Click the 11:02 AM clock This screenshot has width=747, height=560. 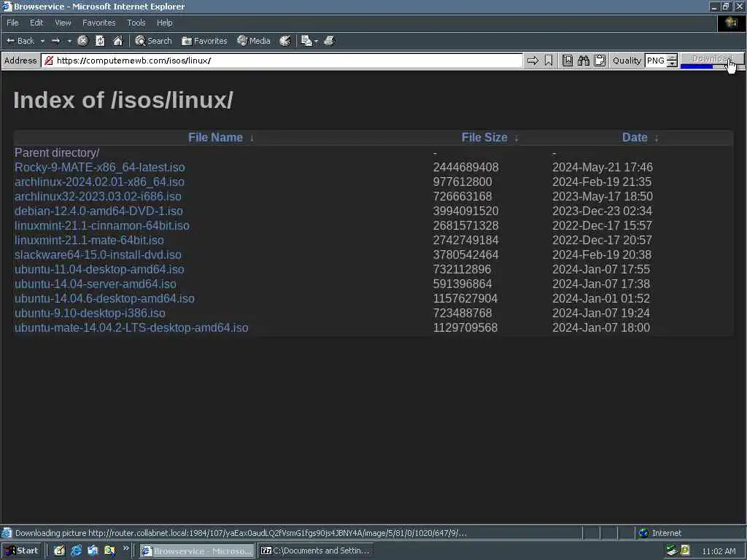tap(719, 551)
